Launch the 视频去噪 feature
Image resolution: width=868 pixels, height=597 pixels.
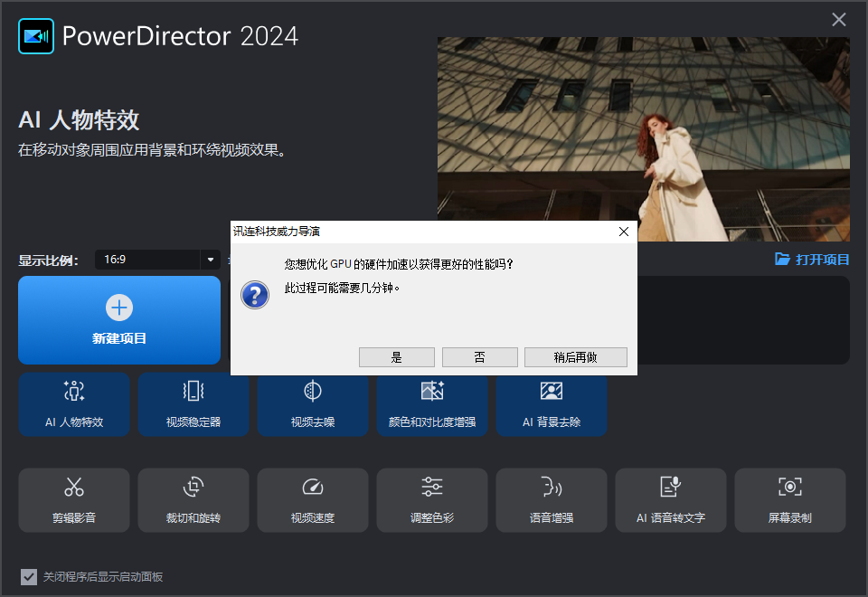click(313, 404)
